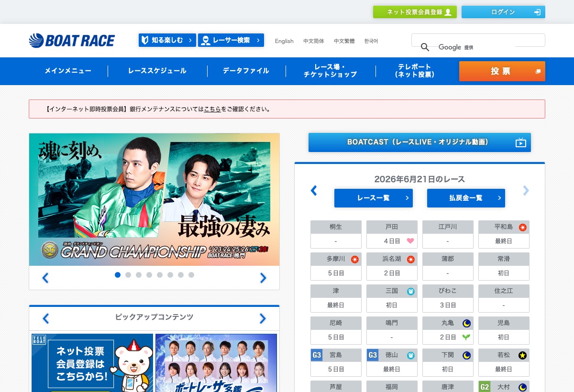This screenshot has height=392, width=574.
Task: Click the red sun icon beside 多摩川
Action: point(355,259)
